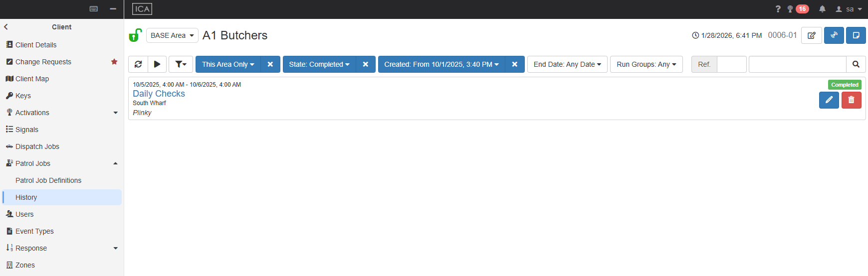Click the Ref. input field
Image resolution: width=868 pixels, height=276 pixels.
point(731,64)
